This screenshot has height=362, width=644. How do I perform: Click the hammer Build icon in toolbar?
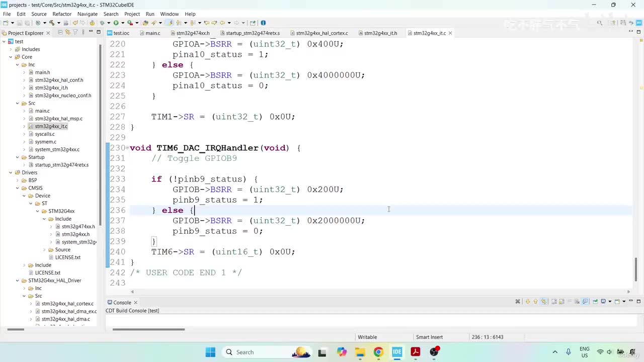pyautogui.click(x=51, y=23)
